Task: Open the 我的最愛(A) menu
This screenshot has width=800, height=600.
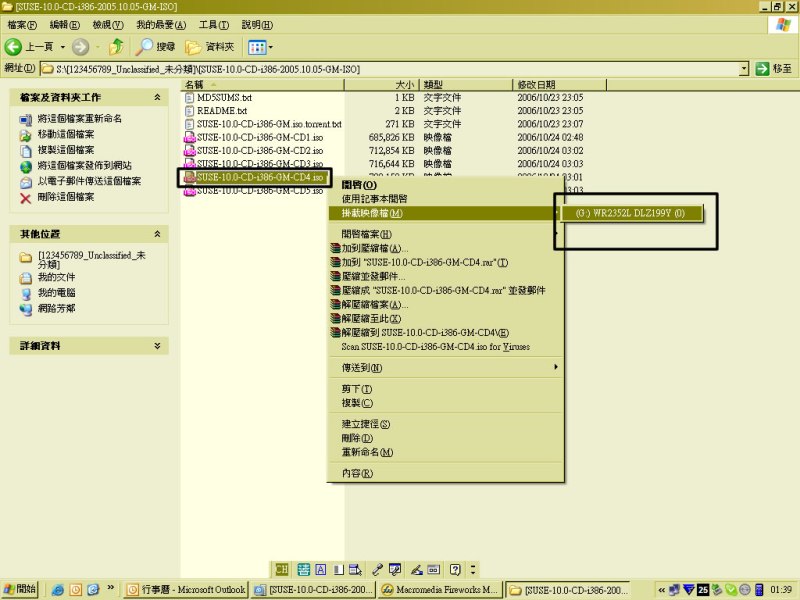Action: click(x=161, y=24)
